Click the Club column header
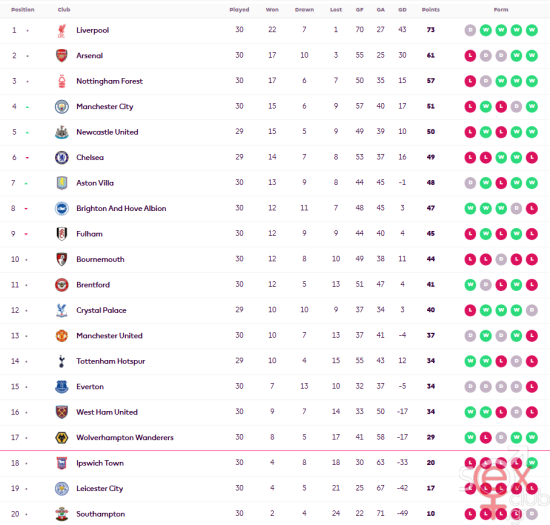 tap(64, 9)
